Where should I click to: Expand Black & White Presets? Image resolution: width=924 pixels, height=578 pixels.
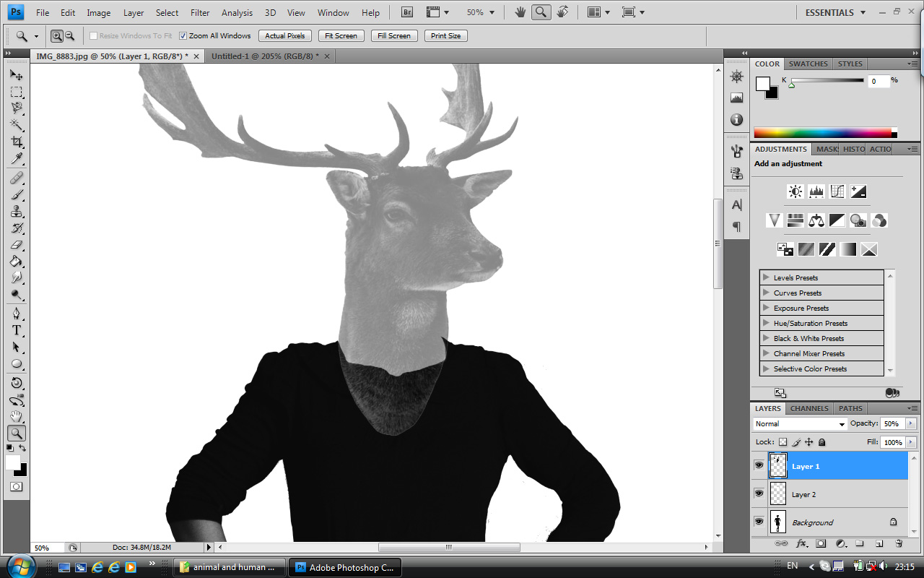tap(765, 338)
